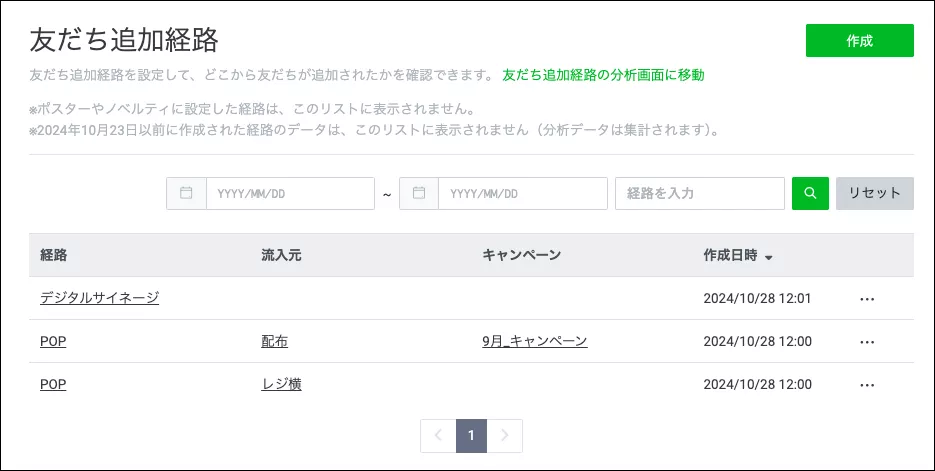
Task: Open more options for POP レジ横 row
Action: tap(867, 385)
